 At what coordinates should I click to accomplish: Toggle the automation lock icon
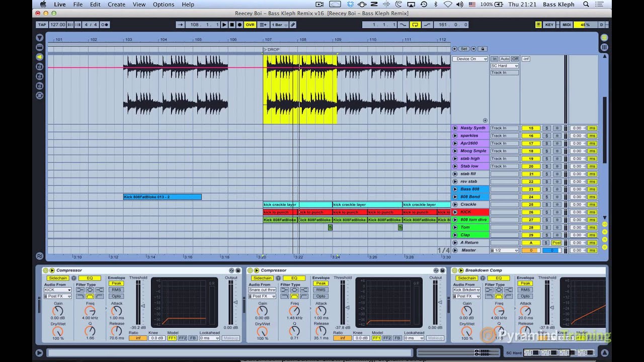482,49
